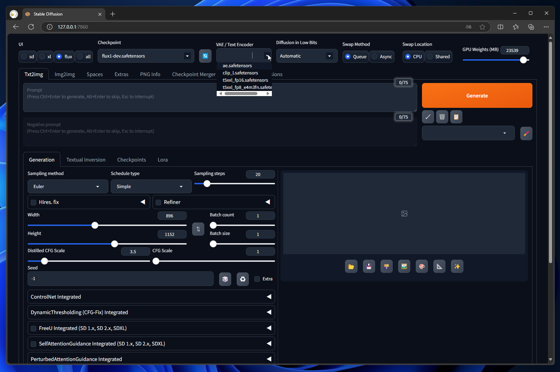The width and height of the screenshot is (560, 372).
Task: Open the Schedule type Simple dropdown
Action: [x=151, y=186]
